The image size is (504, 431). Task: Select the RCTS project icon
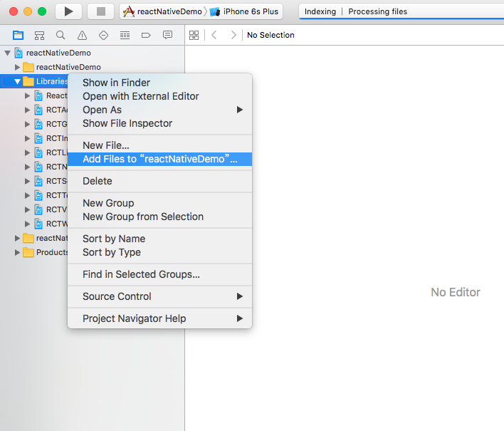click(38, 181)
